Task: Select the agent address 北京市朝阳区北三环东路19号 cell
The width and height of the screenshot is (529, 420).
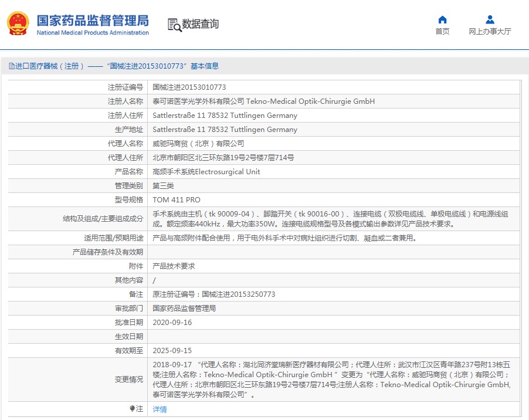Action: pyautogui.click(x=223, y=158)
